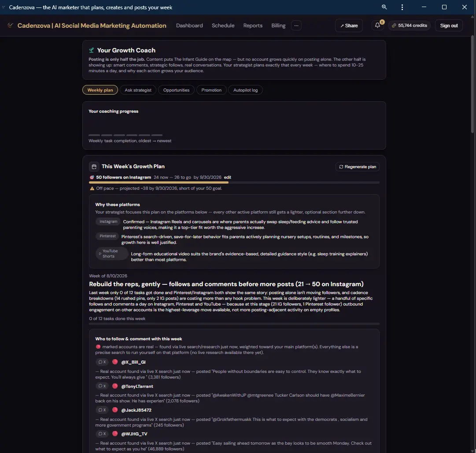Click the X platform badge for @TonyLTarrant

(102, 386)
